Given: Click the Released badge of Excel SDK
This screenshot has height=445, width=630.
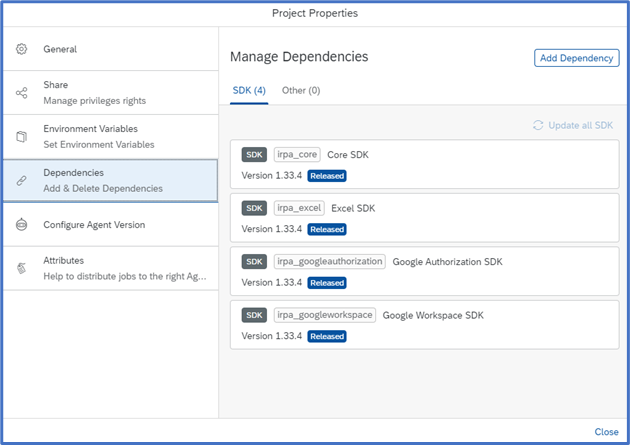Looking at the screenshot, I should [327, 229].
